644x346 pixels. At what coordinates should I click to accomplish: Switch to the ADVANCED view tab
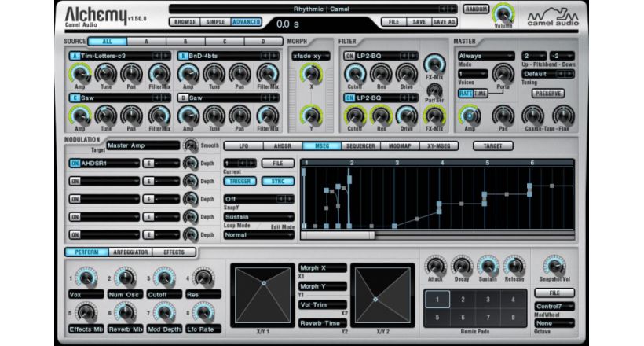pyautogui.click(x=246, y=22)
